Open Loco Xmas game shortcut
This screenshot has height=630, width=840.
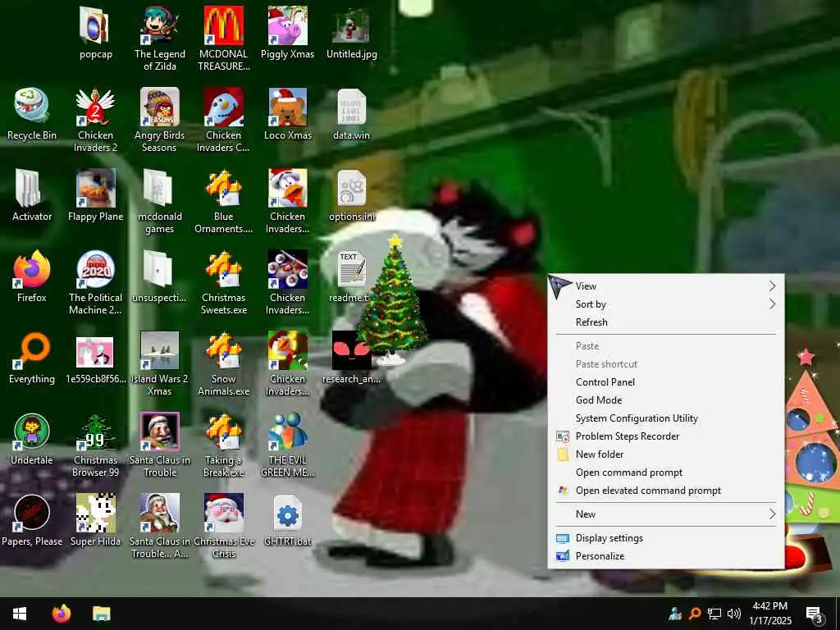pyautogui.click(x=288, y=106)
